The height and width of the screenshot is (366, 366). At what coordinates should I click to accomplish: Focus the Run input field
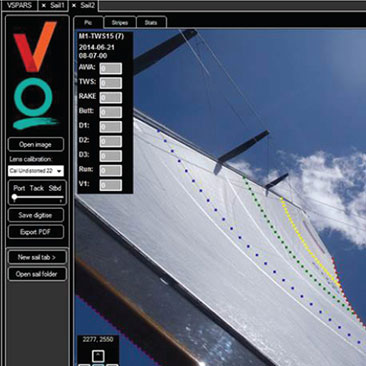pyautogui.click(x=111, y=171)
